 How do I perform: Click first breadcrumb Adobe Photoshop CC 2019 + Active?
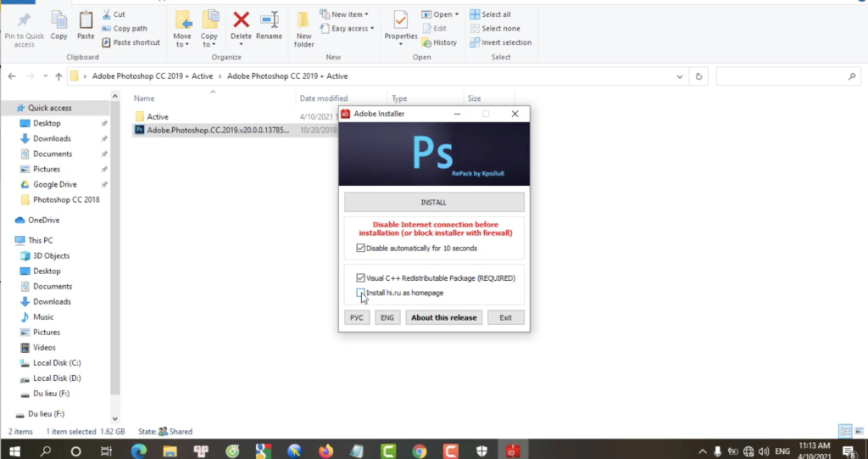tap(153, 76)
